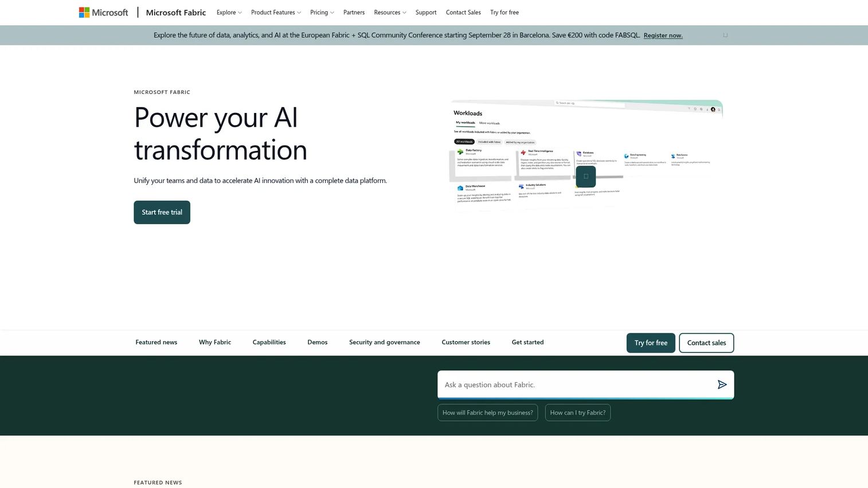This screenshot has width=868, height=488.
Task: Click the outlined Contact sales button
Action: pos(706,343)
